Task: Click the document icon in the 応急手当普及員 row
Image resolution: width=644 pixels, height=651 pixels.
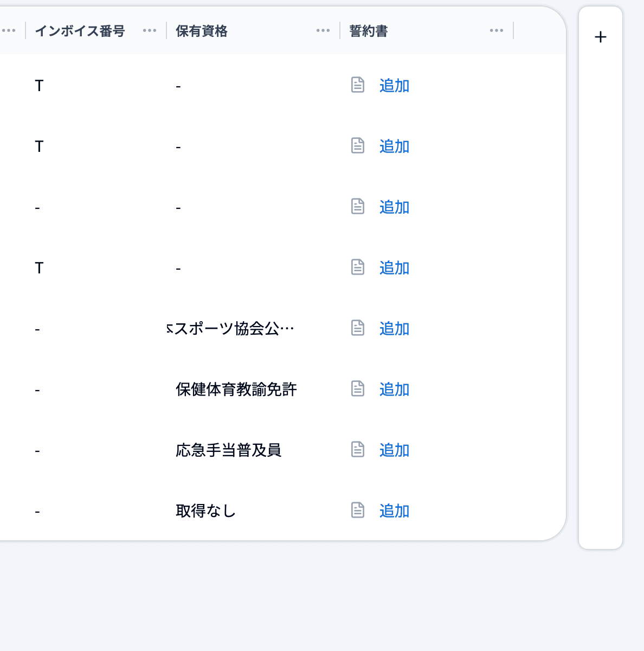Action: pos(358,449)
